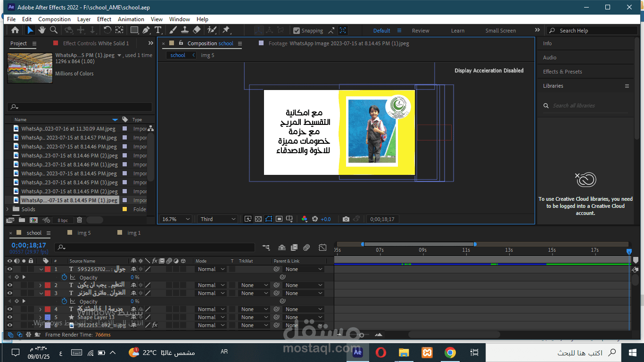This screenshot has height=362, width=644.
Task: Expand the Solids folder
Action: 8,209
